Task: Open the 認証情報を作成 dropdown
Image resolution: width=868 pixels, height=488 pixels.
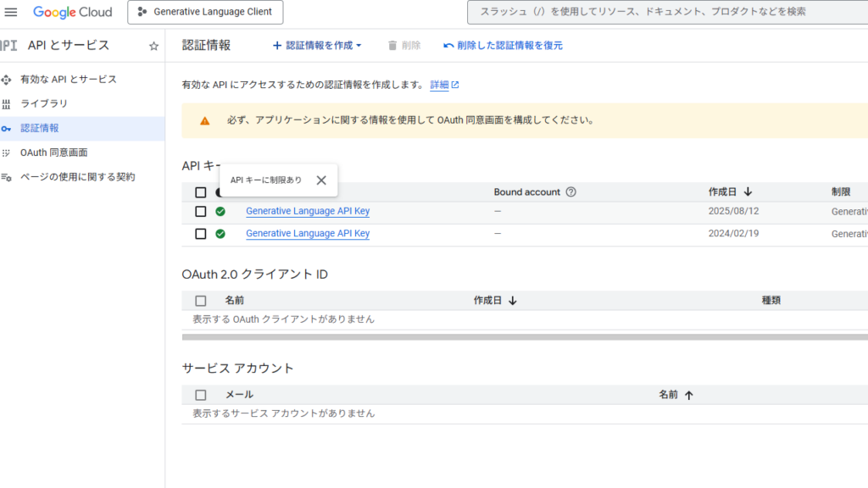Action: coord(317,46)
